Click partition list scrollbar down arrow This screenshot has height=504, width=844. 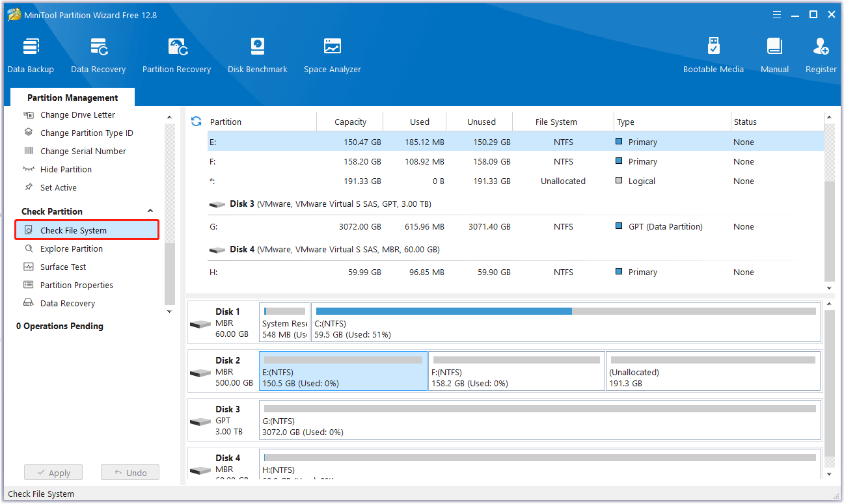click(x=829, y=288)
